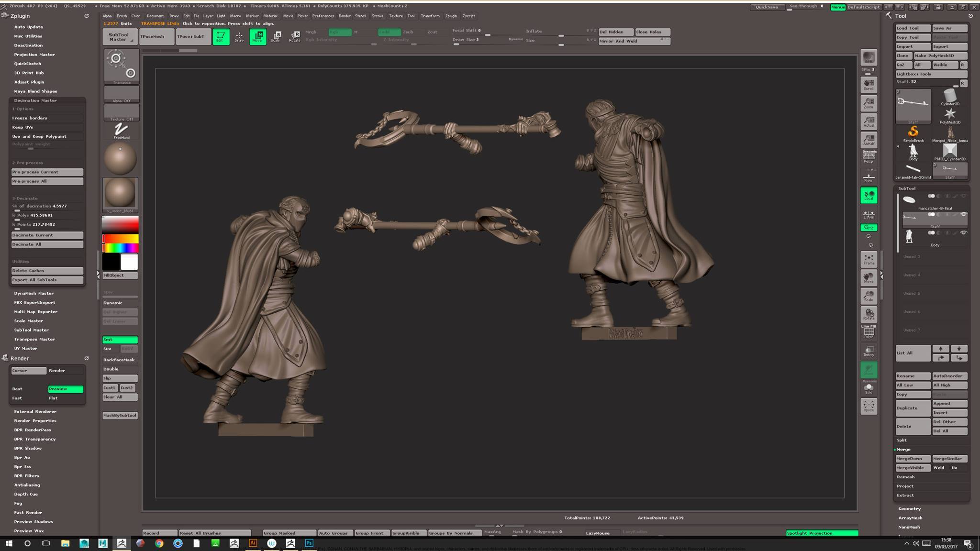Toggle Body subtool eye visibility
Image resolution: width=980 pixels, height=551 pixels.
pos(963,233)
